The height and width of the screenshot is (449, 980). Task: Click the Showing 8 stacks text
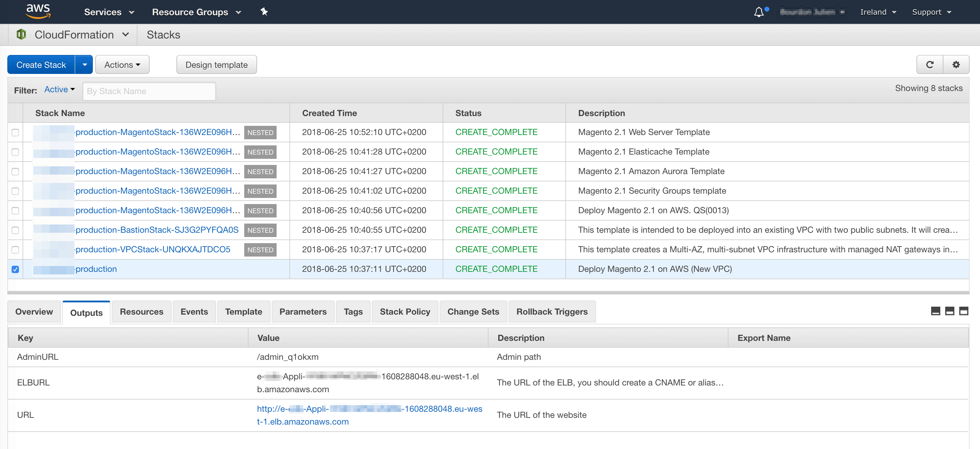pyautogui.click(x=929, y=88)
